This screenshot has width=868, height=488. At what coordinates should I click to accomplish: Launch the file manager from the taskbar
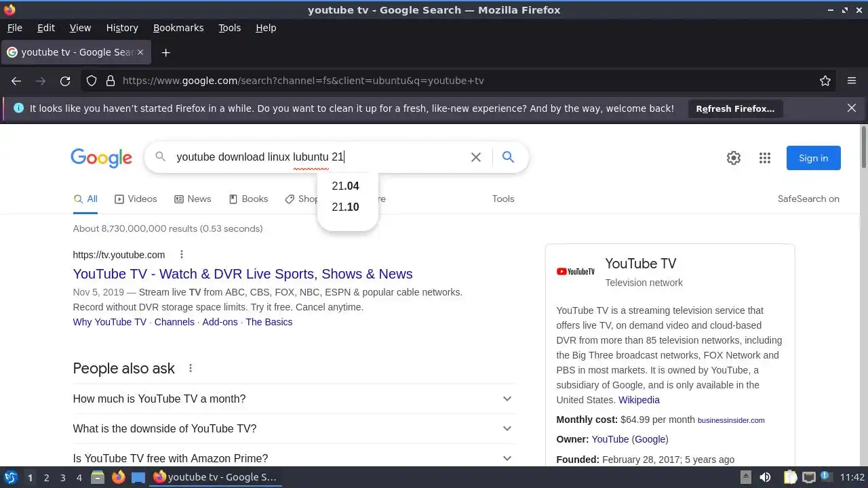(x=98, y=477)
